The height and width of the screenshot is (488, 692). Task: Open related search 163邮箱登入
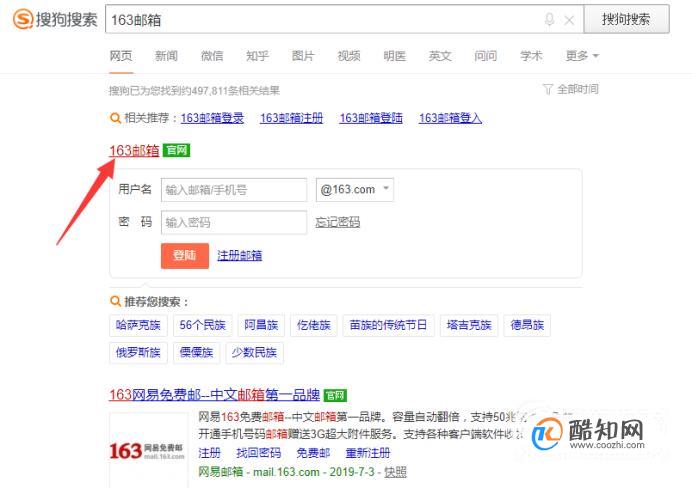[451, 118]
